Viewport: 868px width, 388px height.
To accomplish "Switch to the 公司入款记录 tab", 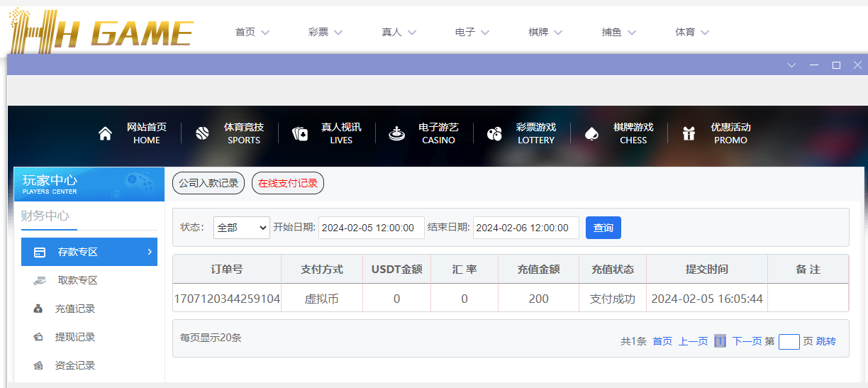I will 208,183.
